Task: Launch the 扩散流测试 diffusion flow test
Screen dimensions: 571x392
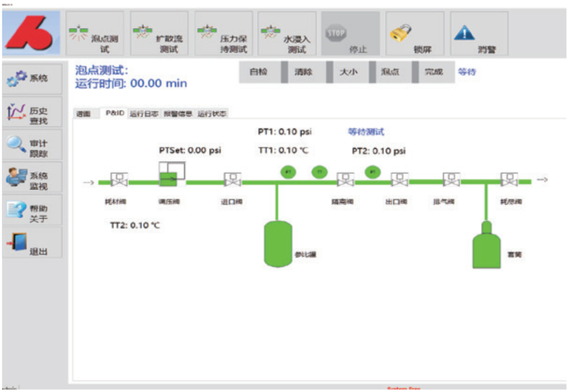Action: click(x=159, y=35)
